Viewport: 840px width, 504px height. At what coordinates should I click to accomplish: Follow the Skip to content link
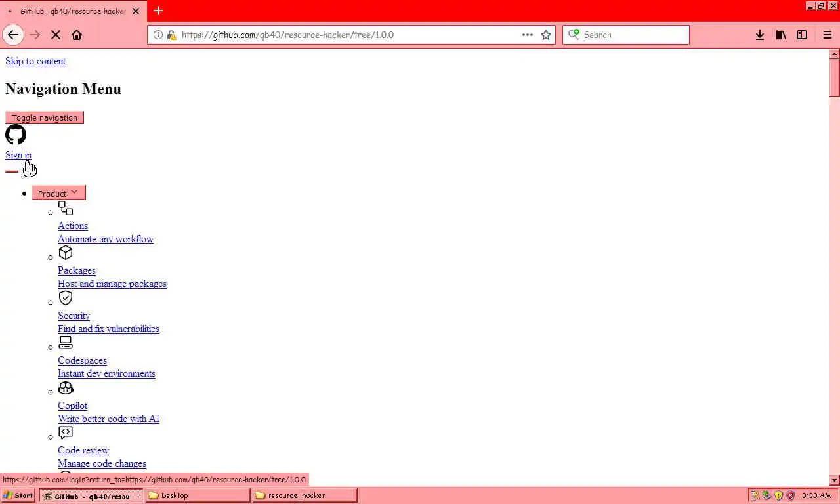35,61
